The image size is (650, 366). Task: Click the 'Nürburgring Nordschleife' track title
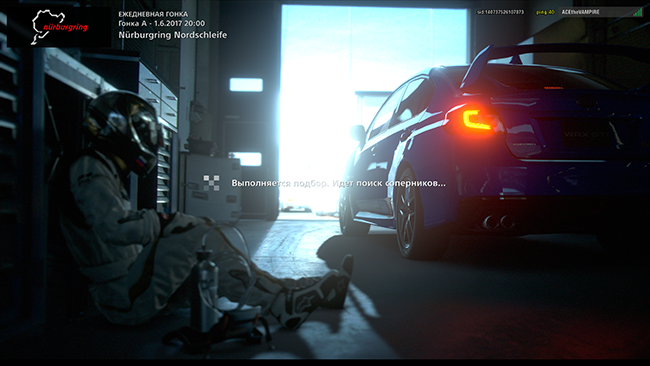coord(173,35)
